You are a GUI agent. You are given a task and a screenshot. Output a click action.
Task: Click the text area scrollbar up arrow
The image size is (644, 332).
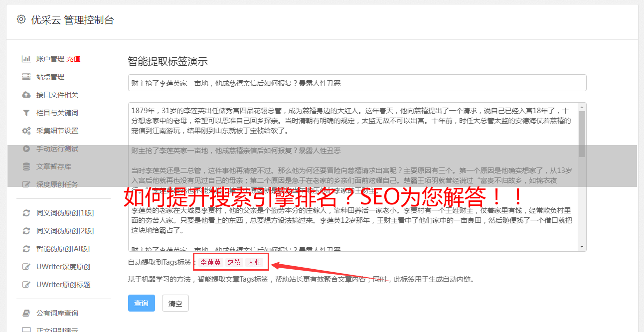coord(582,107)
